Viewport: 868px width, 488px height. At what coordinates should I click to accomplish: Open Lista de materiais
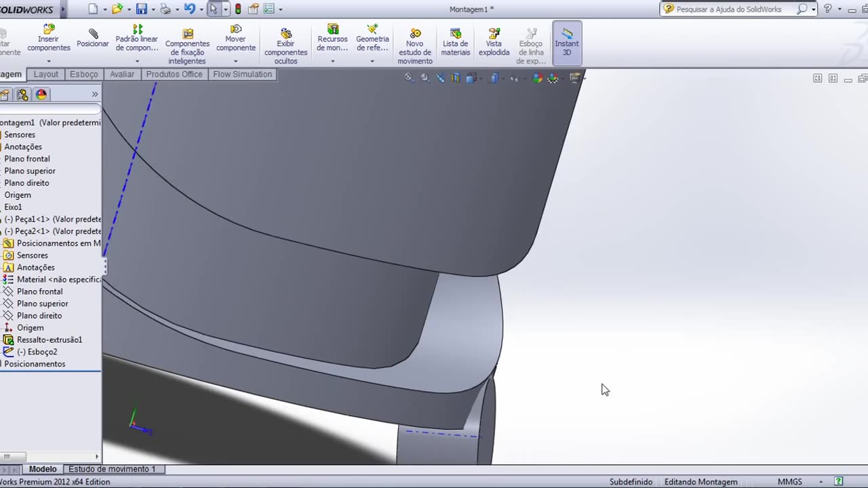456,42
